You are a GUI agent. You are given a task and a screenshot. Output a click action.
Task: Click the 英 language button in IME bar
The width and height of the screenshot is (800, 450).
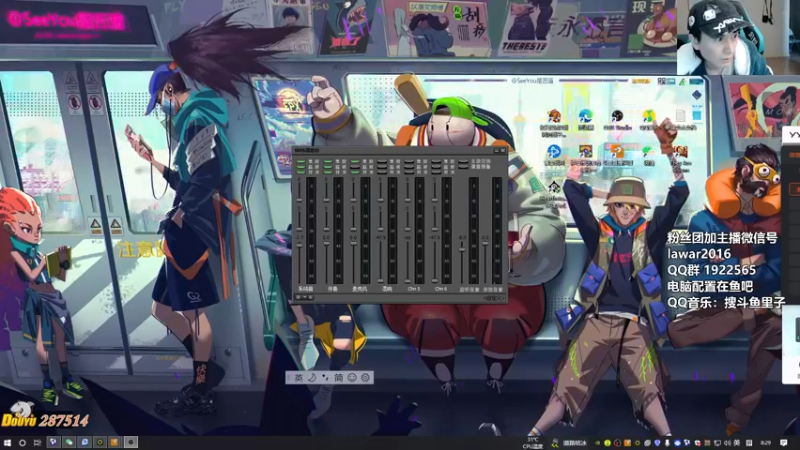[x=298, y=378]
